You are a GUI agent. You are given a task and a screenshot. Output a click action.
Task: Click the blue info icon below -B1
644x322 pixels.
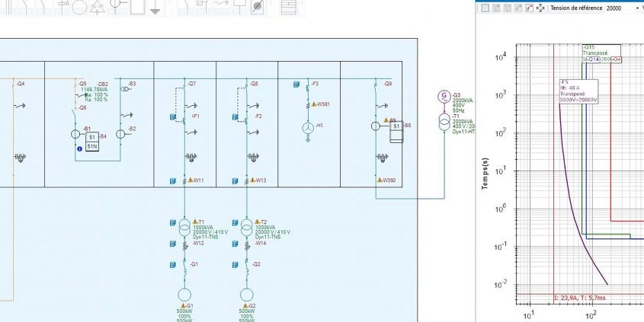pos(80,148)
